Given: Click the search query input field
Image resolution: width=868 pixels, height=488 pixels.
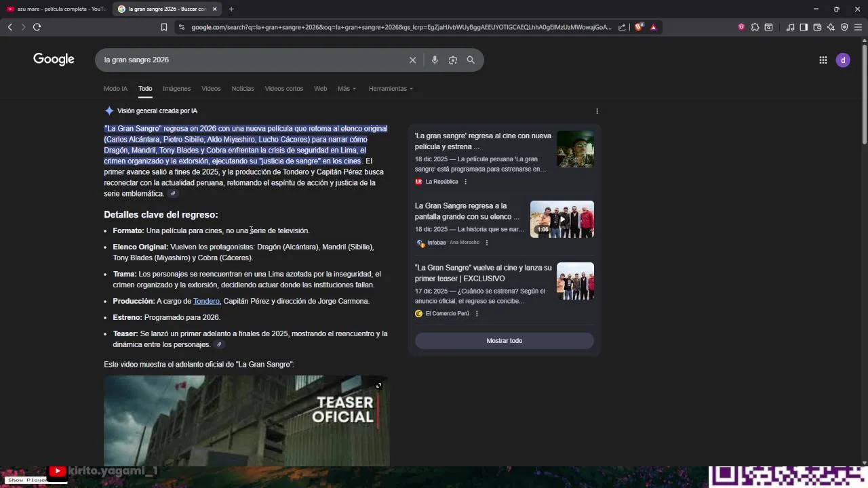Looking at the screenshot, I should click(x=251, y=60).
